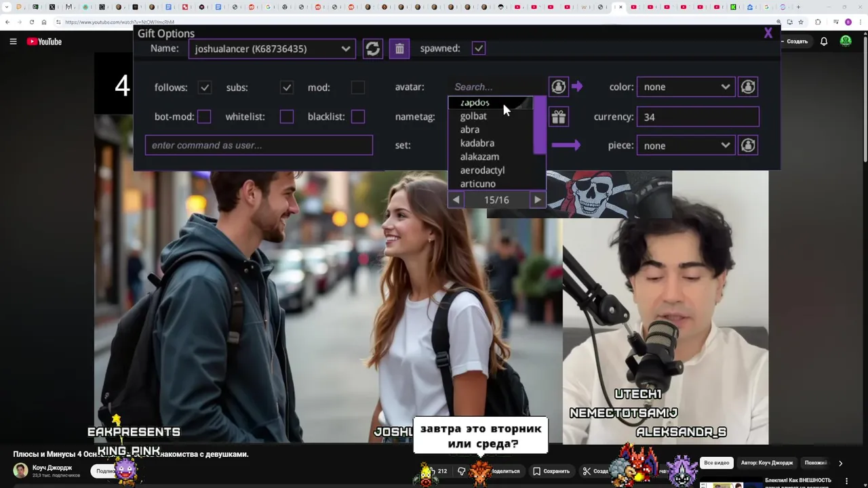Go to previous avatar list page
This screenshot has height=488, width=868.
[456, 200]
